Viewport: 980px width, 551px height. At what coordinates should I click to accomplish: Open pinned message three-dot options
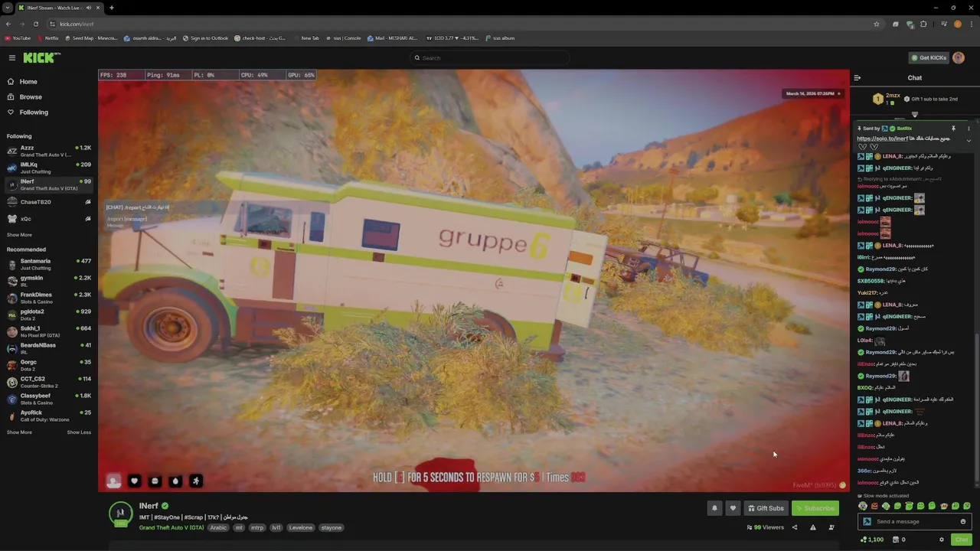point(969,129)
